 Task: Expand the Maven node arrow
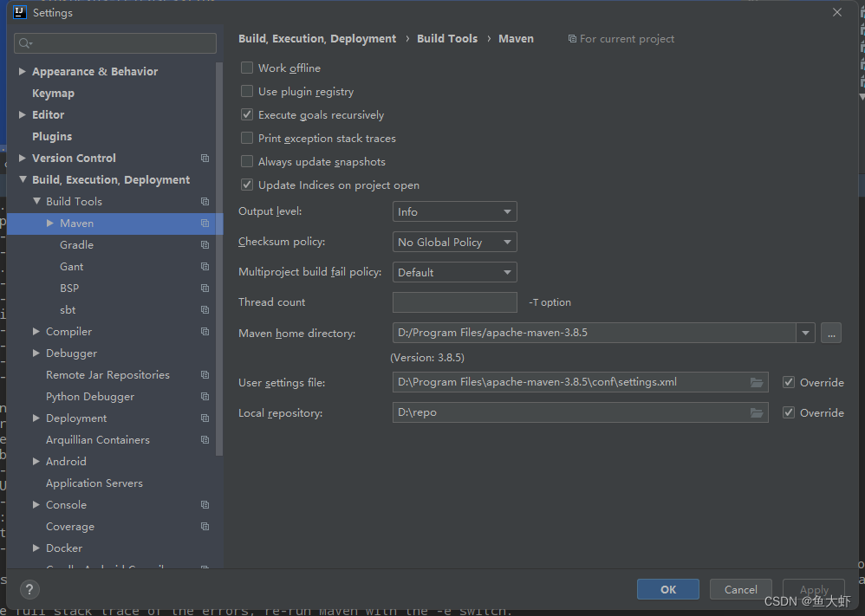pos(50,224)
